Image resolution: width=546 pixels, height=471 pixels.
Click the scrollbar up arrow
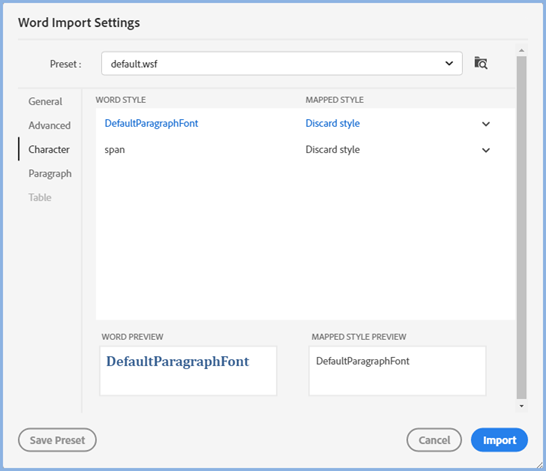(521, 50)
